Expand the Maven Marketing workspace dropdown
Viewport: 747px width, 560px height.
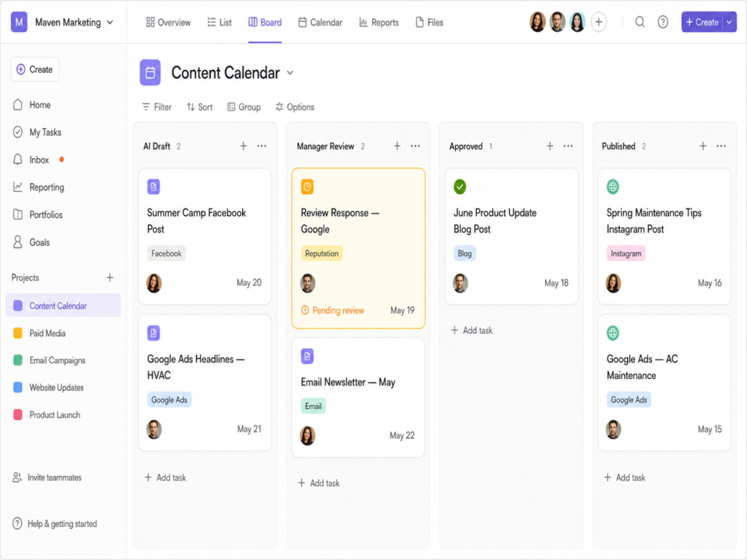pyautogui.click(x=110, y=23)
